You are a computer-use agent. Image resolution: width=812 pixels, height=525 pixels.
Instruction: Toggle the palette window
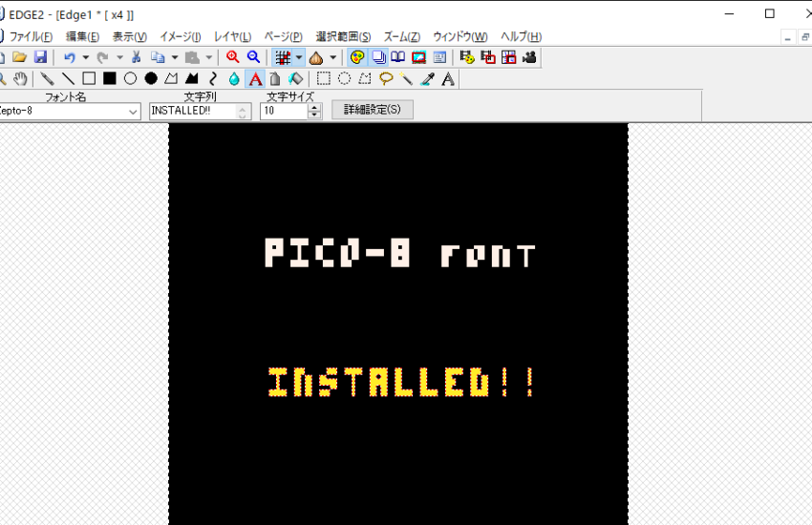pos(357,57)
